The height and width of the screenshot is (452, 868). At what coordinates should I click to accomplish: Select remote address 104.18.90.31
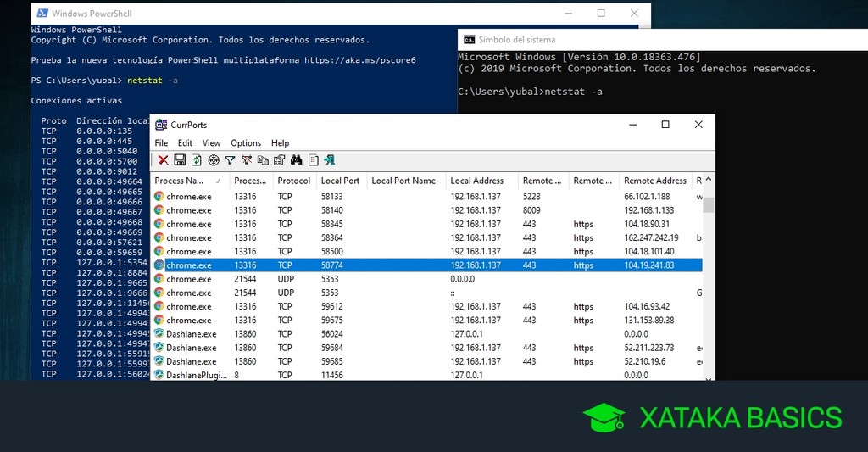pos(647,224)
